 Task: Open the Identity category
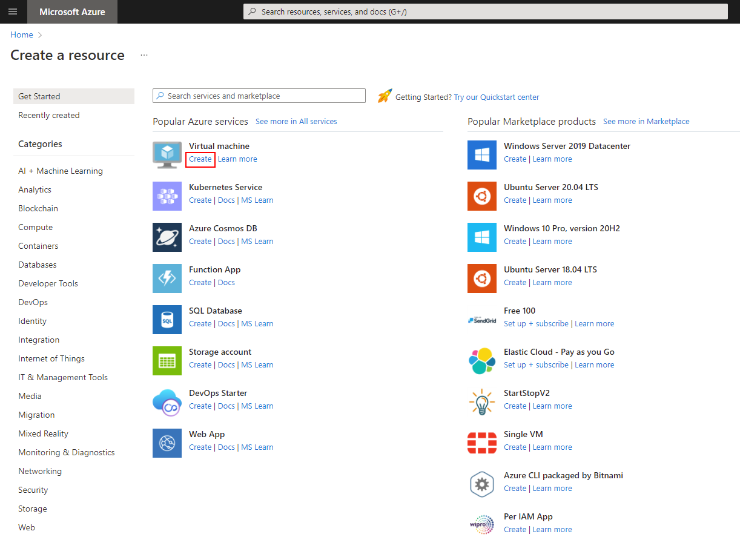[32, 321]
